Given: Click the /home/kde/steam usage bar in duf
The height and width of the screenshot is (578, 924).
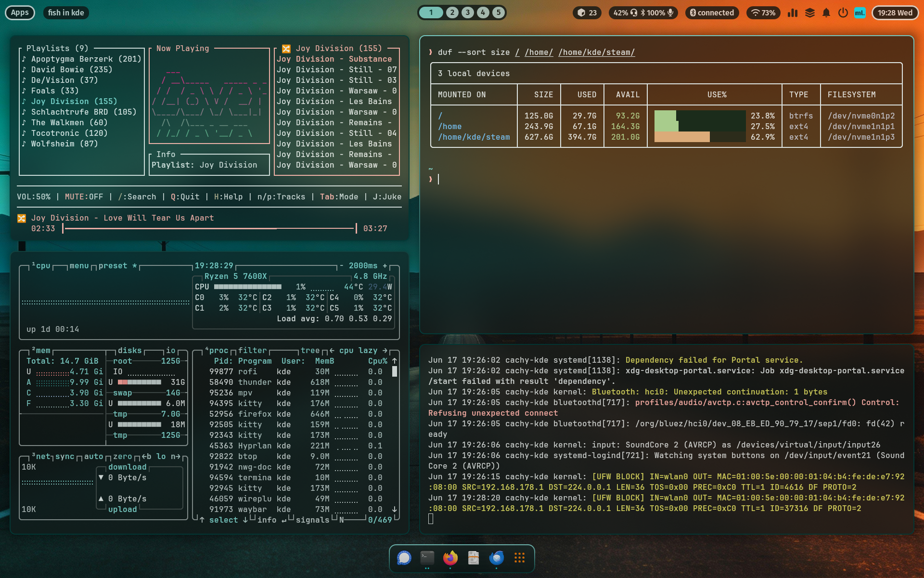Looking at the screenshot, I should point(700,137).
